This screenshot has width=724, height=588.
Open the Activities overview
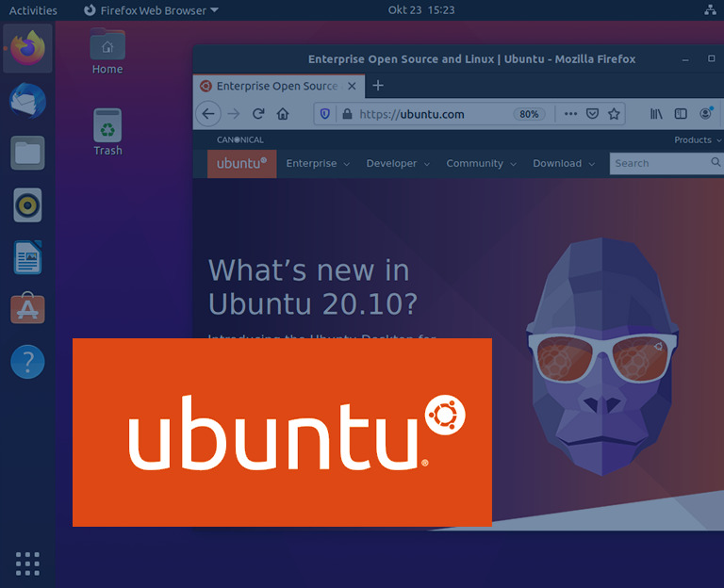pyautogui.click(x=33, y=10)
